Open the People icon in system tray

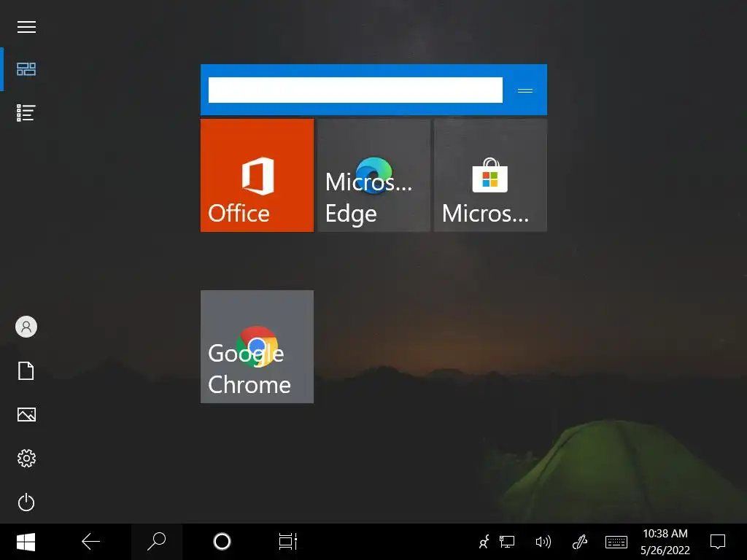point(484,542)
